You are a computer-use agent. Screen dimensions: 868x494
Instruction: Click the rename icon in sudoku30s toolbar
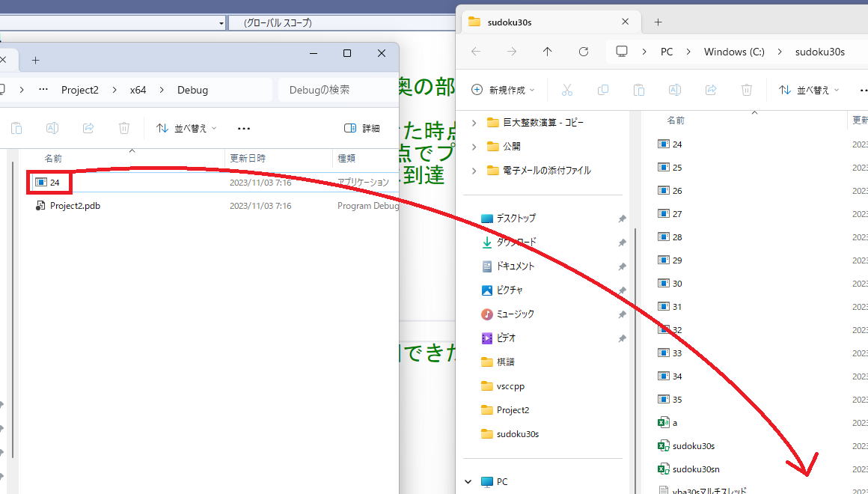tap(674, 90)
